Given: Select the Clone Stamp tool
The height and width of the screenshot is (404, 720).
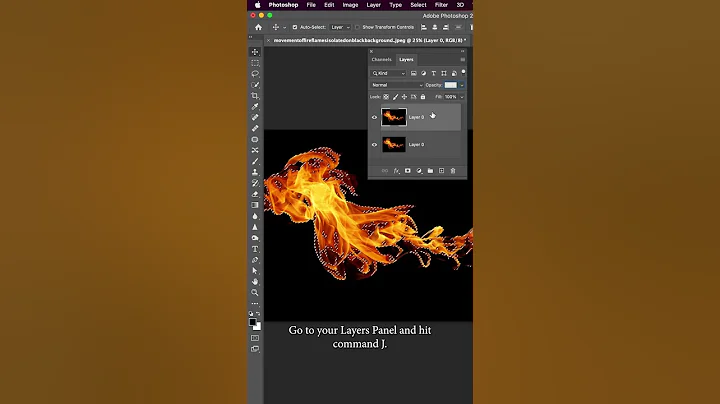Looking at the screenshot, I should click(255, 172).
